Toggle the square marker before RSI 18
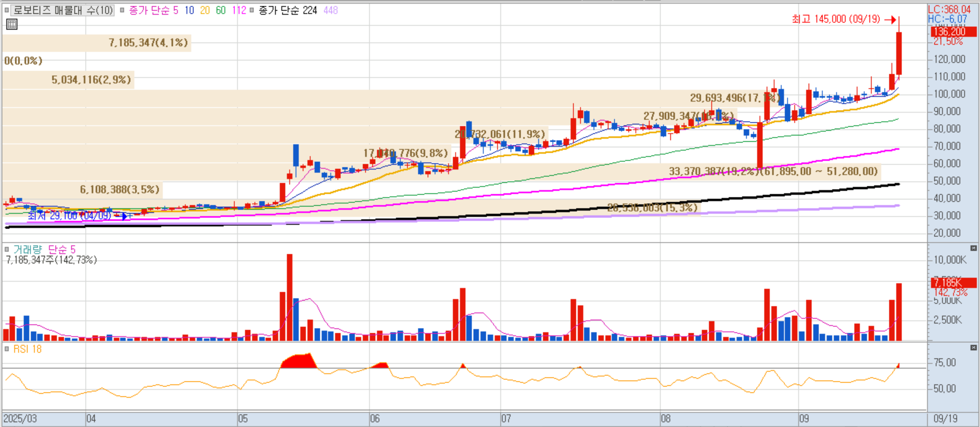The height and width of the screenshot is (427, 980). [x=7, y=349]
